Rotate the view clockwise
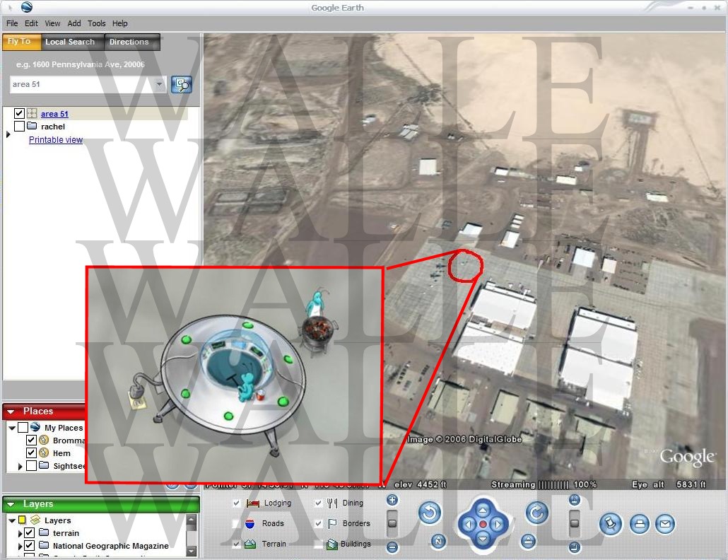 pyautogui.click(x=536, y=513)
